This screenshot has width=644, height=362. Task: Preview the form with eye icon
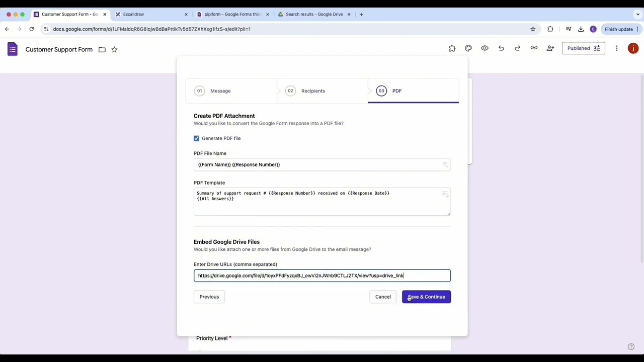coord(485,48)
